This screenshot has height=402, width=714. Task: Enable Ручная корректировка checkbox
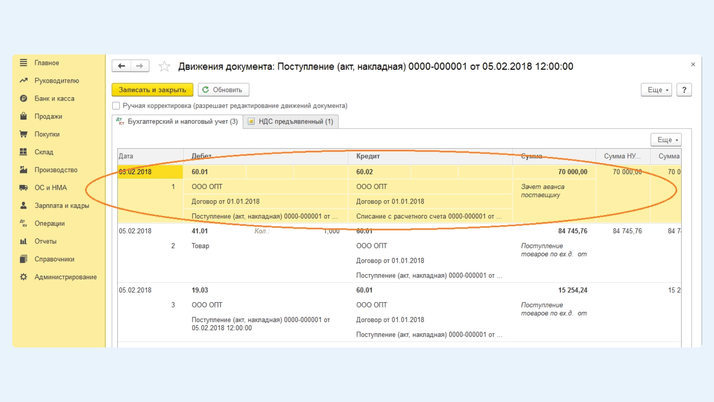[x=117, y=106]
